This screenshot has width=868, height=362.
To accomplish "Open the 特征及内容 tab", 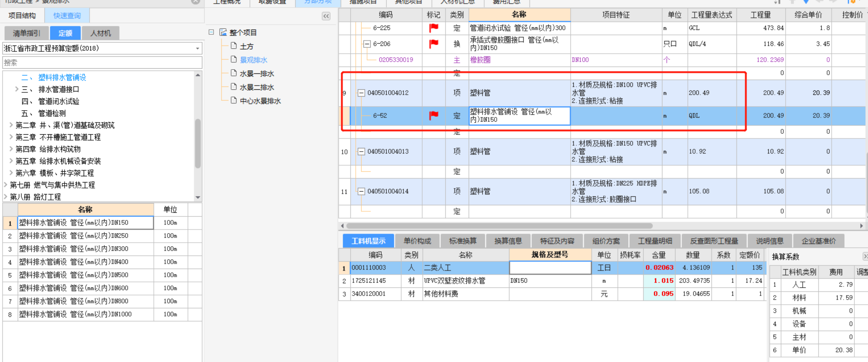I will (557, 241).
